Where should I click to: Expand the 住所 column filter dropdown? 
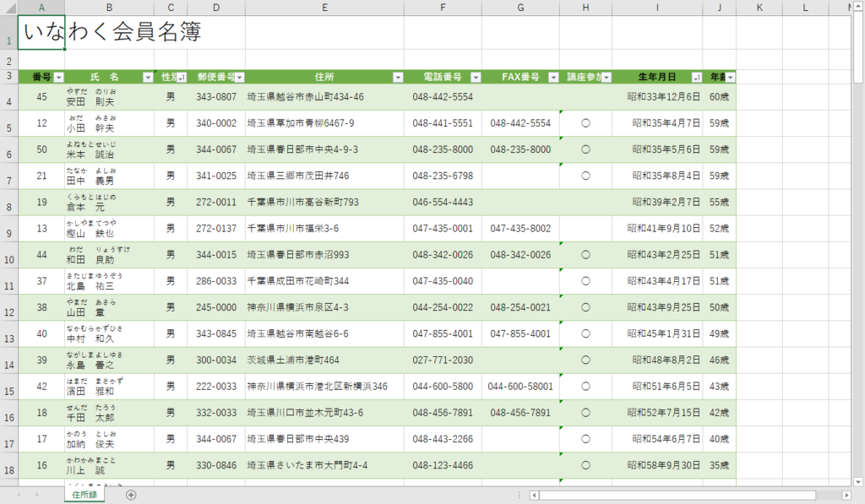point(398,77)
